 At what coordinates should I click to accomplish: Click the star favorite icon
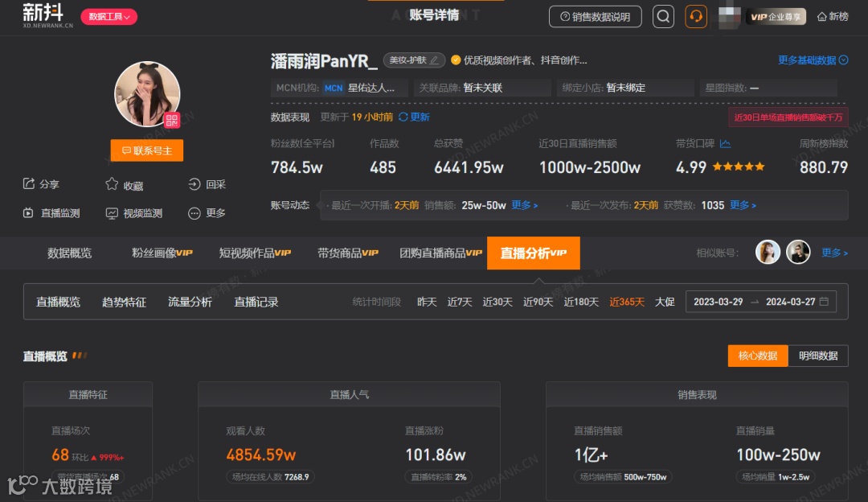(112, 184)
